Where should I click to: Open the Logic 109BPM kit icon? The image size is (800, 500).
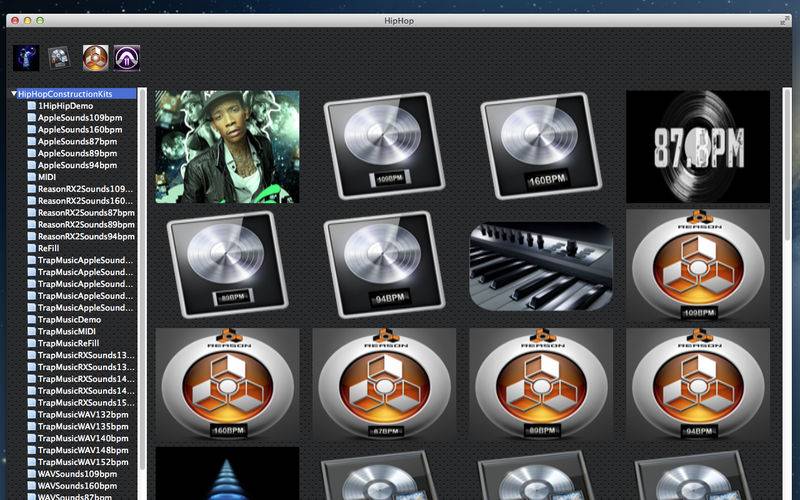[384, 145]
